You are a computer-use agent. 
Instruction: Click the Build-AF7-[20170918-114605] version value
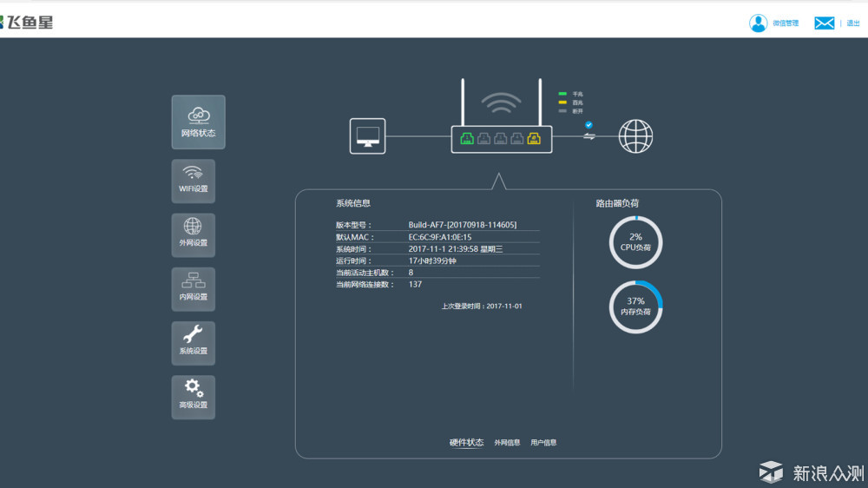pyautogui.click(x=463, y=225)
